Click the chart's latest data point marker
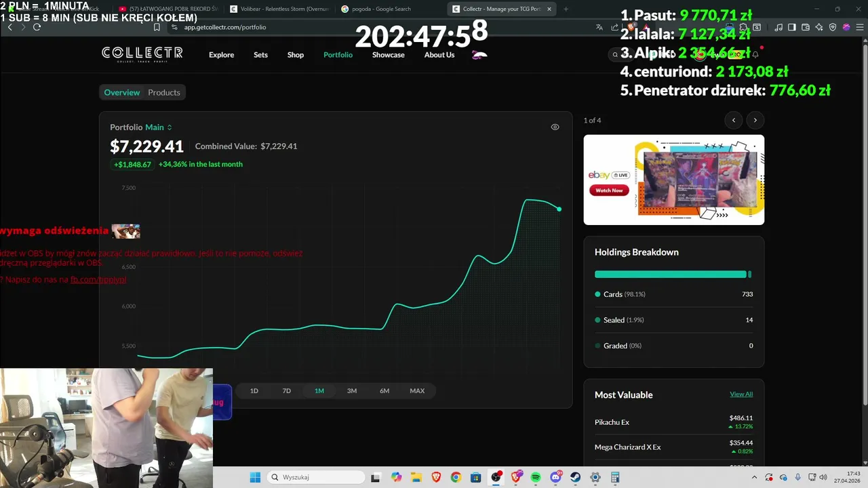Viewport: 868px width, 488px height. point(559,209)
